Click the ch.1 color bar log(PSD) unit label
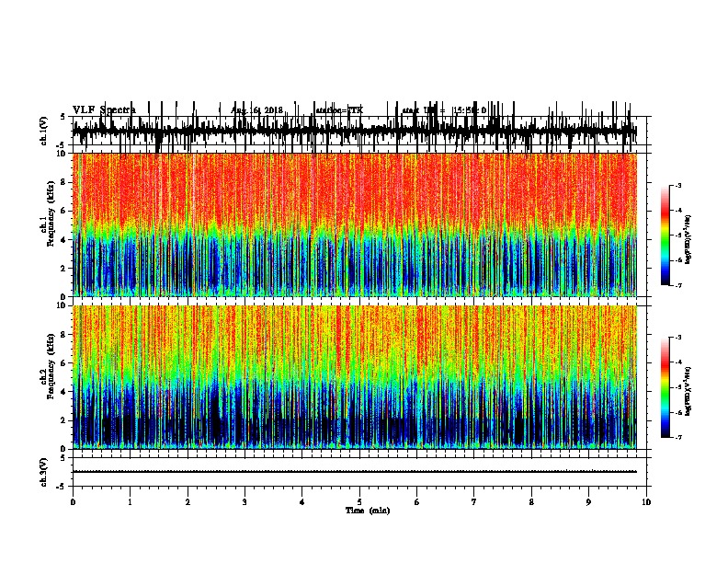Viewport: 728px width, 563px height. [688, 239]
